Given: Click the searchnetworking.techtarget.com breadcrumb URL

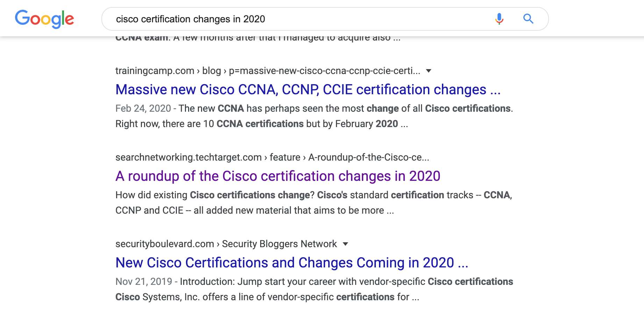Looking at the screenshot, I should point(272,157).
